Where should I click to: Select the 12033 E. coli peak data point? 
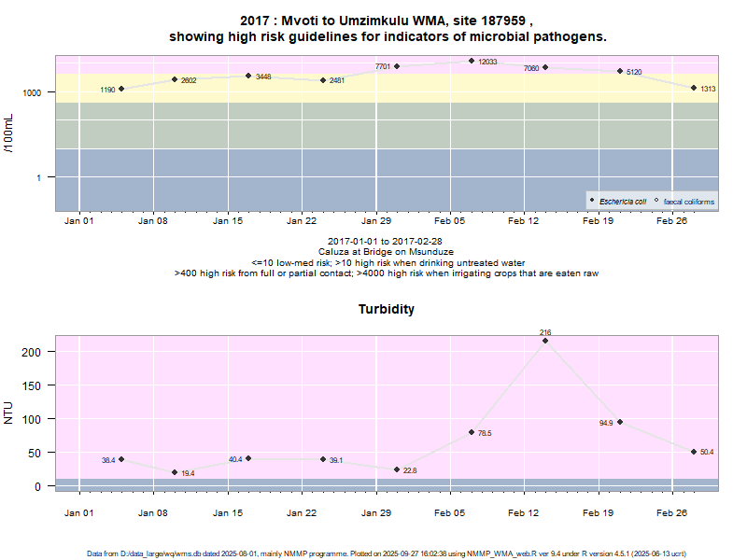[x=472, y=61]
